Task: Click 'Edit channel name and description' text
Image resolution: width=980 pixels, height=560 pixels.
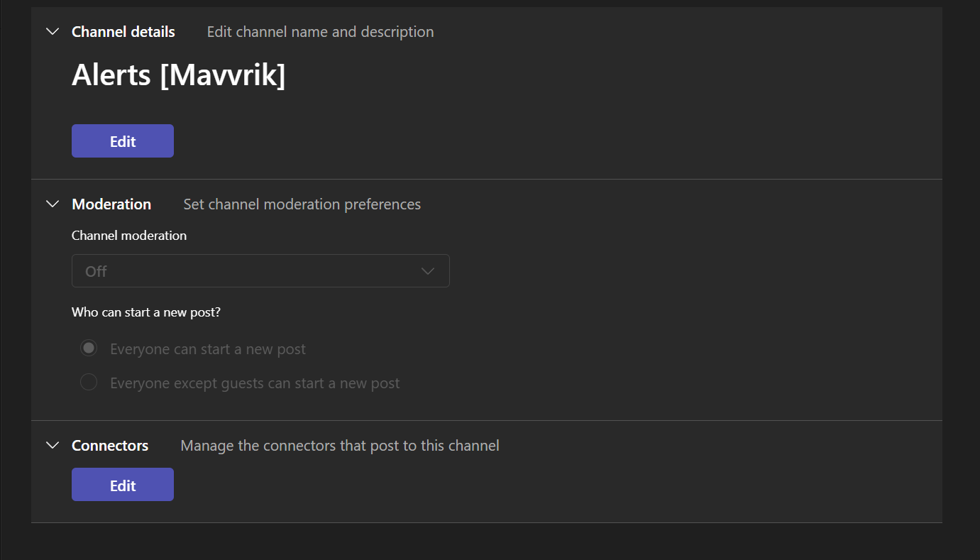Action: click(320, 32)
